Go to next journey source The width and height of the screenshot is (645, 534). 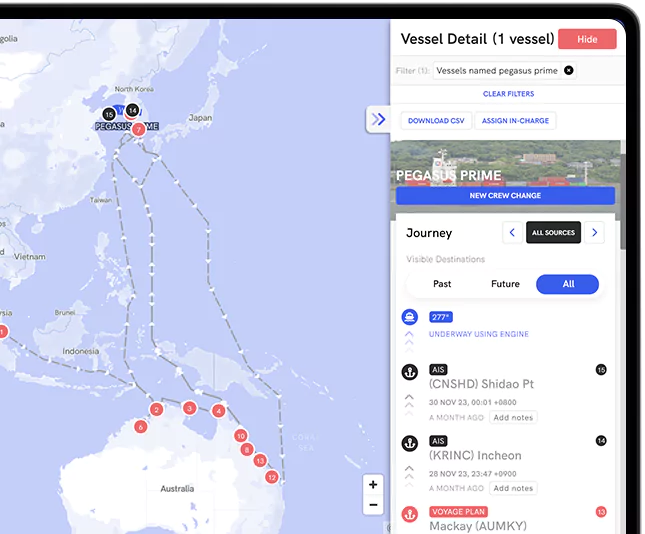595,233
